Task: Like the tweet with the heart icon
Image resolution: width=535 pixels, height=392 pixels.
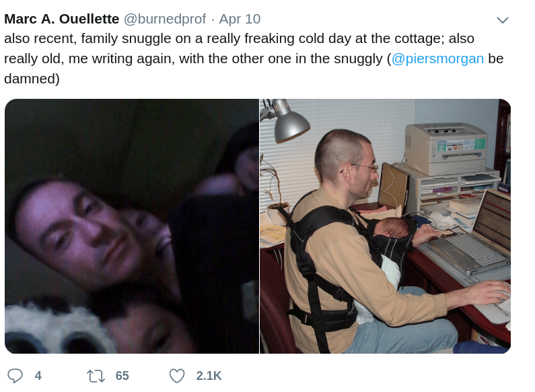Action: pyautogui.click(x=177, y=376)
